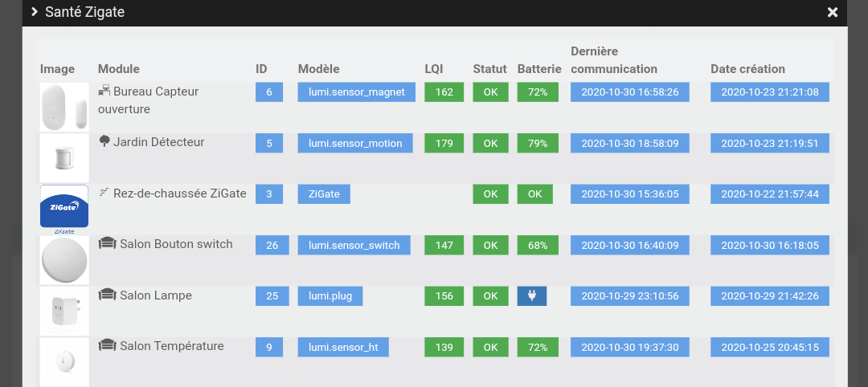This screenshot has width=868, height=387.
Task: Open the Jardin Détecteur module link
Action: [158, 142]
